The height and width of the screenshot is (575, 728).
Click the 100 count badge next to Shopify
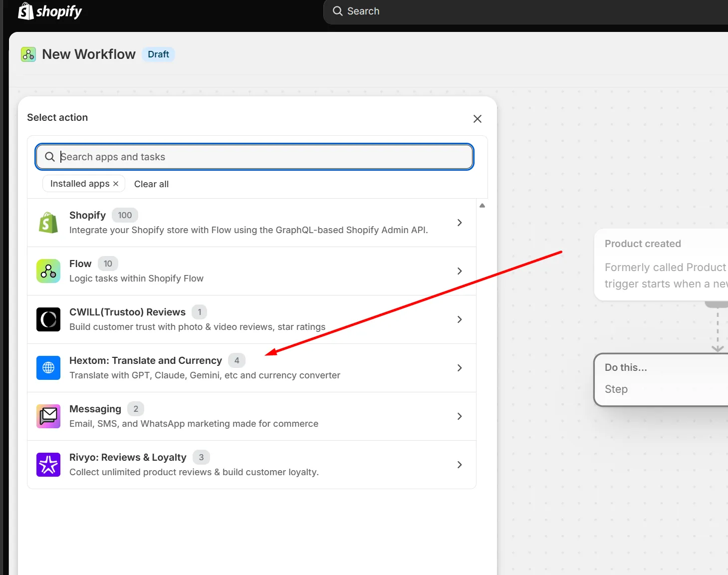(x=125, y=215)
